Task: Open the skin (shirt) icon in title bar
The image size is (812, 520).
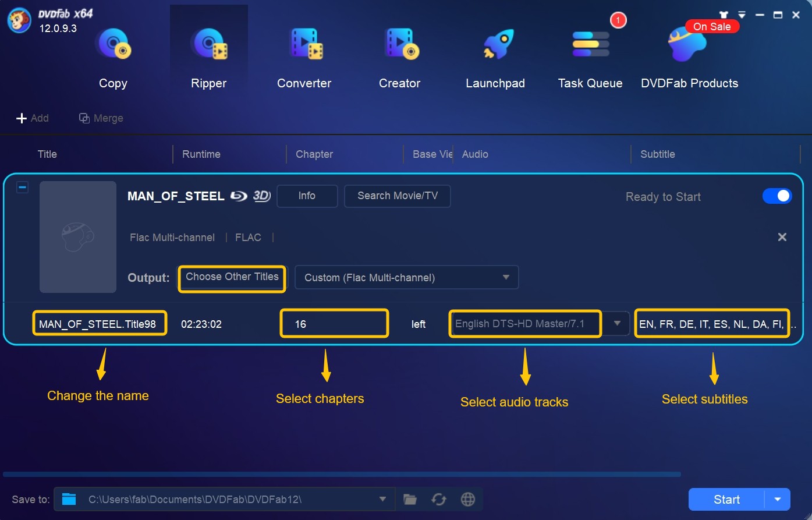Action: tap(724, 15)
